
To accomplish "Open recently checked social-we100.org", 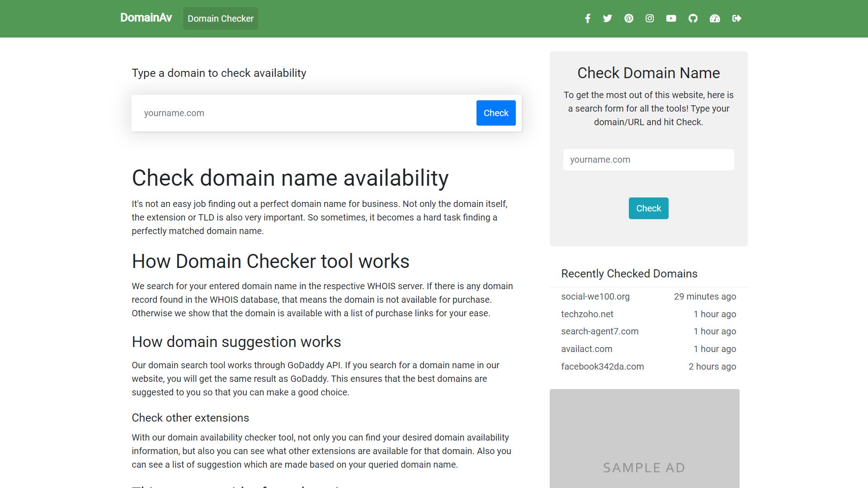I will 595,297.
